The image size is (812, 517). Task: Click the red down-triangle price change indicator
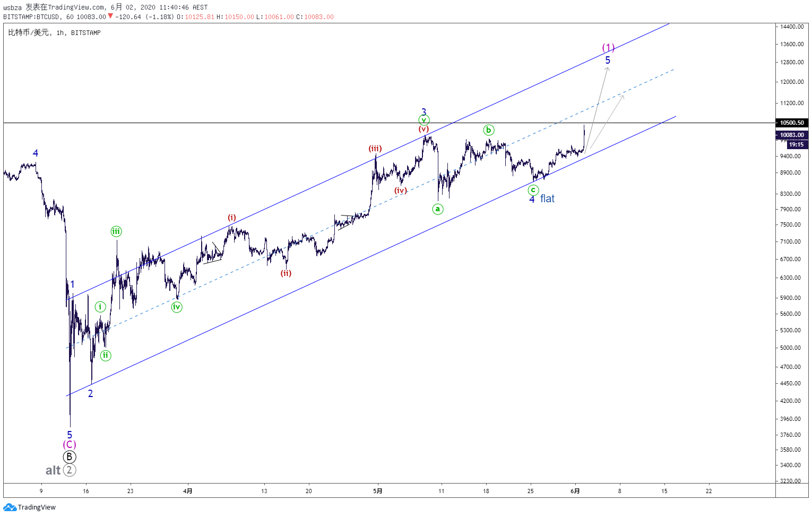point(110,16)
